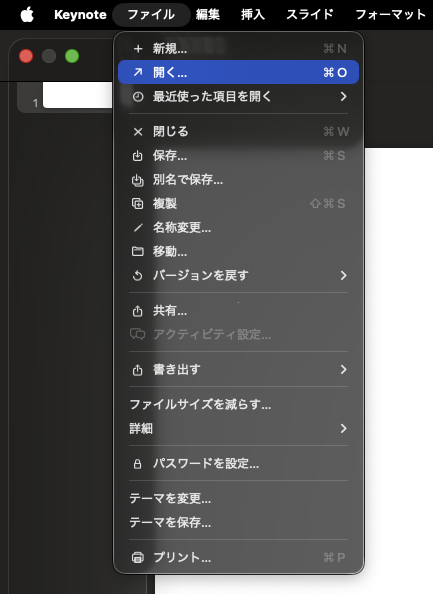
Task: Click the save icon beside 保存...
Action: (138, 155)
